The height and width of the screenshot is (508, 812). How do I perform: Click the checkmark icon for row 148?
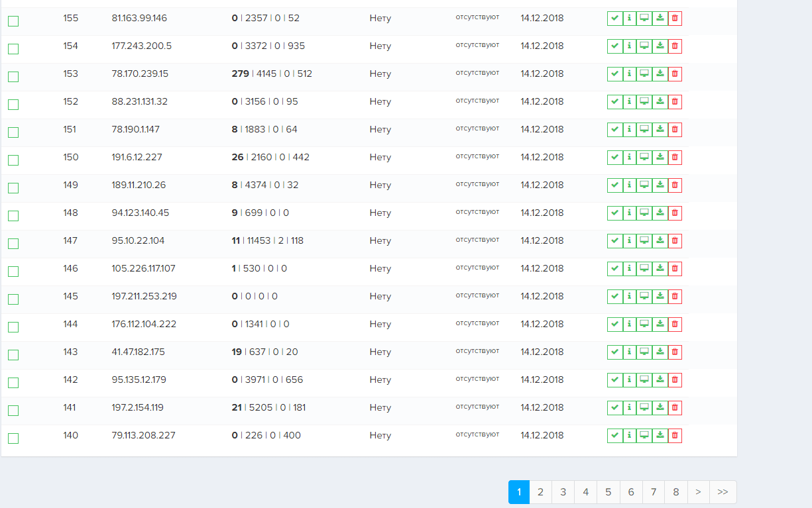click(x=615, y=213)
